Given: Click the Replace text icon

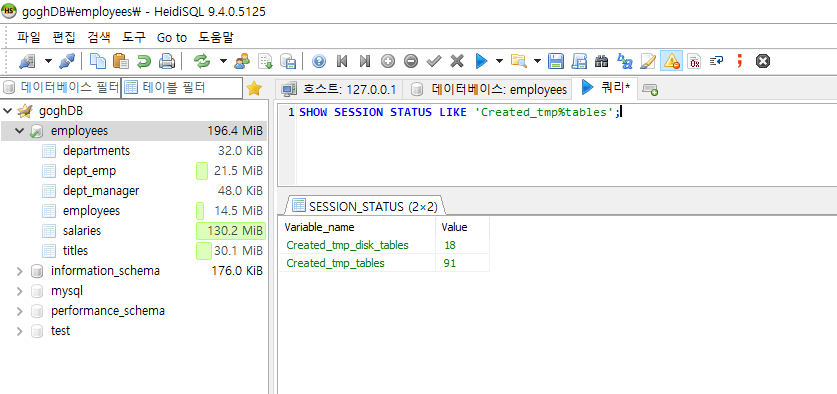Looking at the screenshot, I should click(x=625, y=61).
